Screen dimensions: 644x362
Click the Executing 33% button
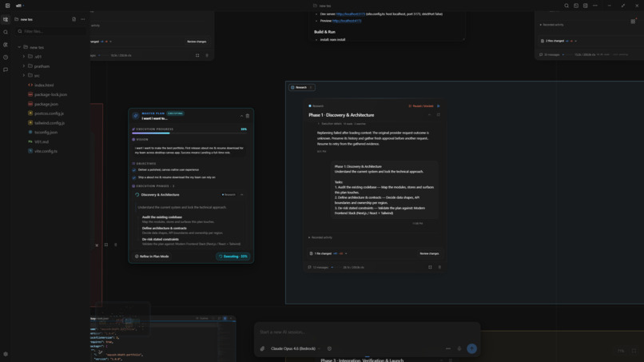pyautogui.click(x=233, y=257)
